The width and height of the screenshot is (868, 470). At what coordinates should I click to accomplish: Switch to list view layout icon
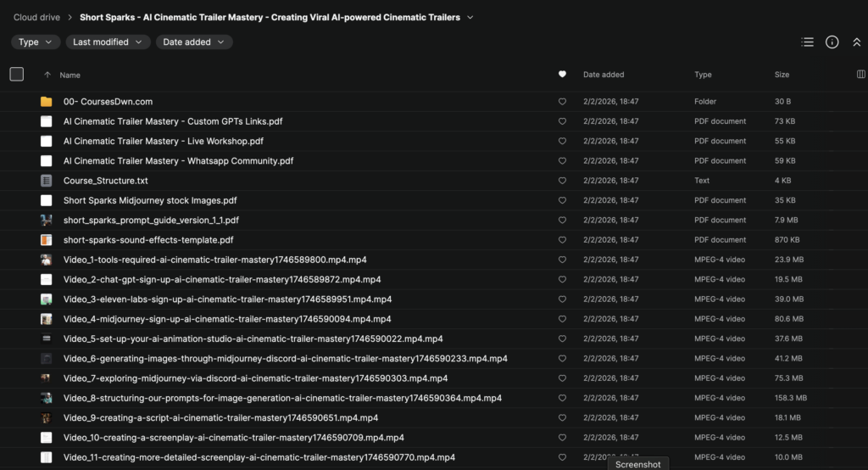click(x=807, y=42)
